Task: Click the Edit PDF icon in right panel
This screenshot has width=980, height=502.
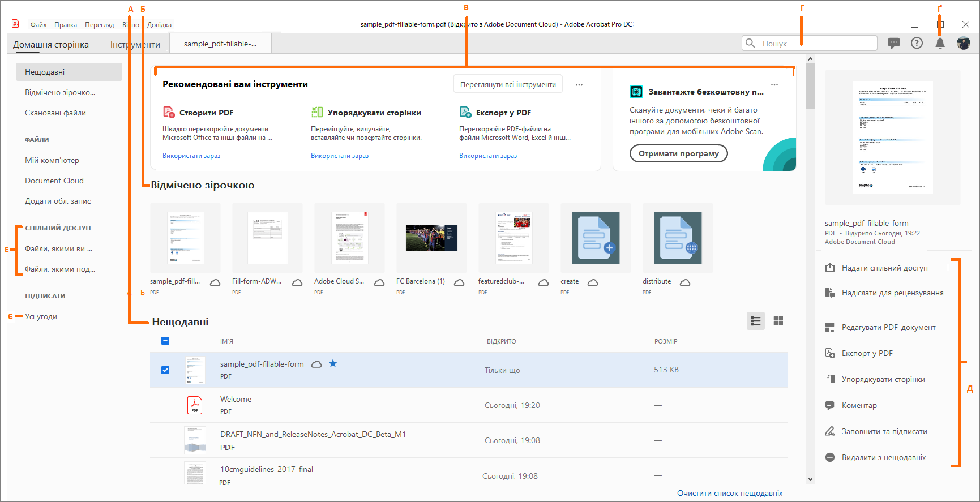Action: click(830, 327)
